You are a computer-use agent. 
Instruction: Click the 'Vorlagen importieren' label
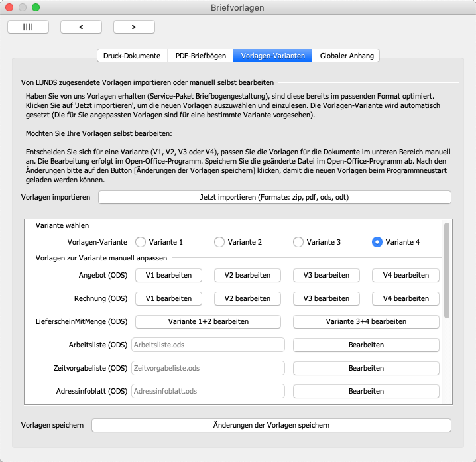56,198
